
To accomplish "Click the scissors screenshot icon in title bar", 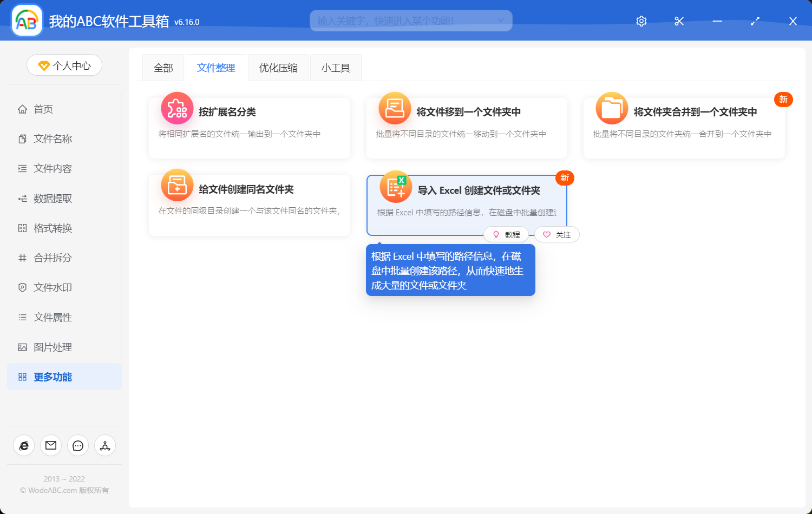I will point(679,21).
